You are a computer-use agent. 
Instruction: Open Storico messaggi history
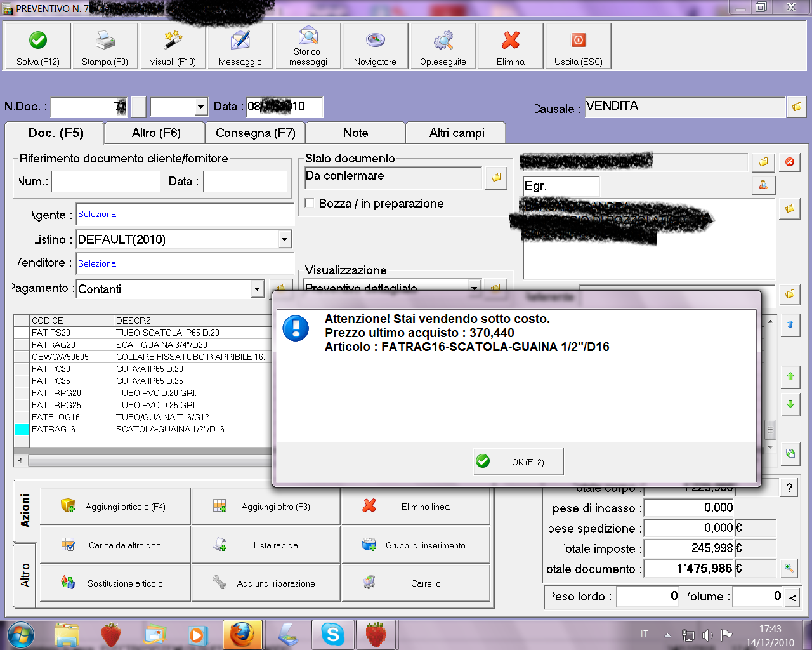coord(308,46)
